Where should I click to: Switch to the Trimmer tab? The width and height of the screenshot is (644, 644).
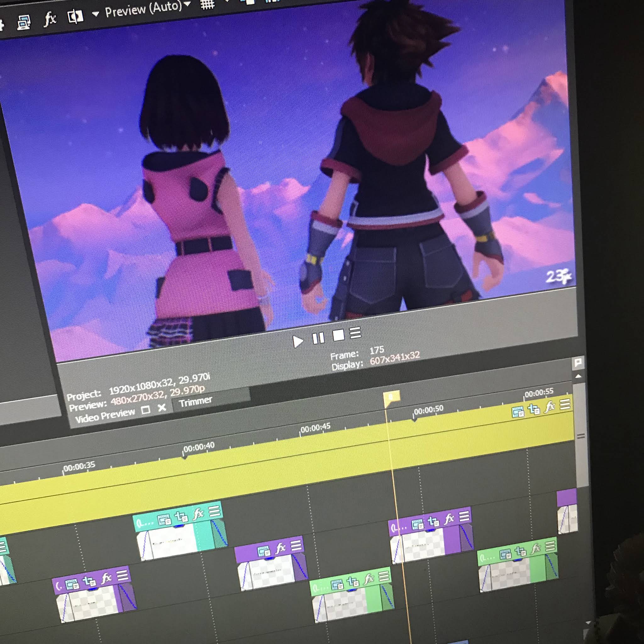coord(195,401)
